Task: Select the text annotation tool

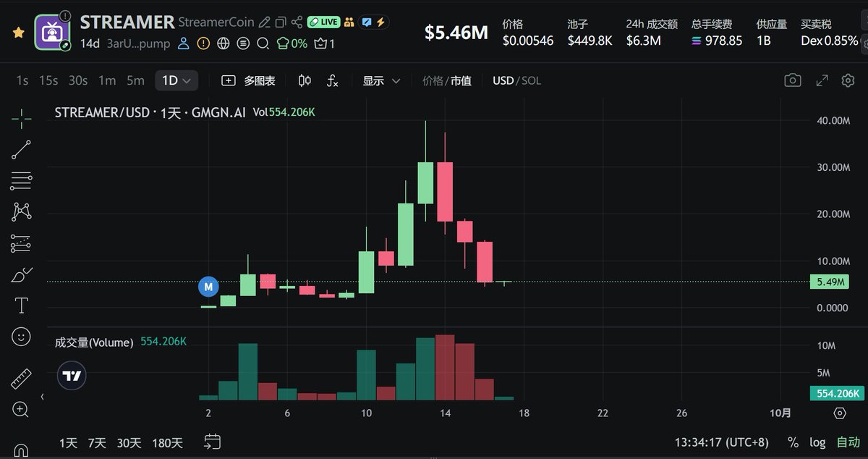Action: click(22, 306)
